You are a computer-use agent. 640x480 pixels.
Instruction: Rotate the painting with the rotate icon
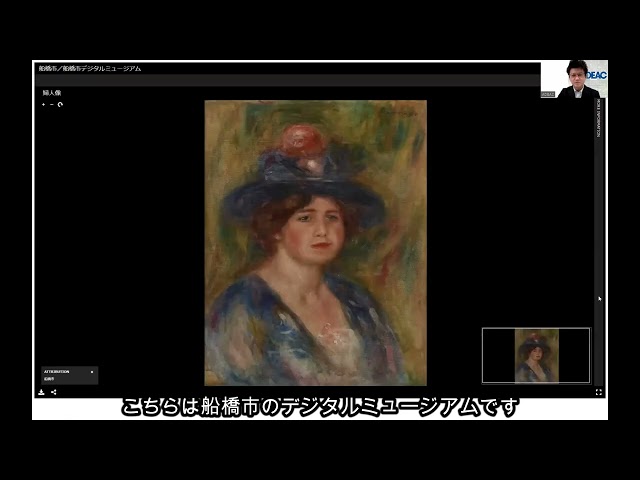60,104
